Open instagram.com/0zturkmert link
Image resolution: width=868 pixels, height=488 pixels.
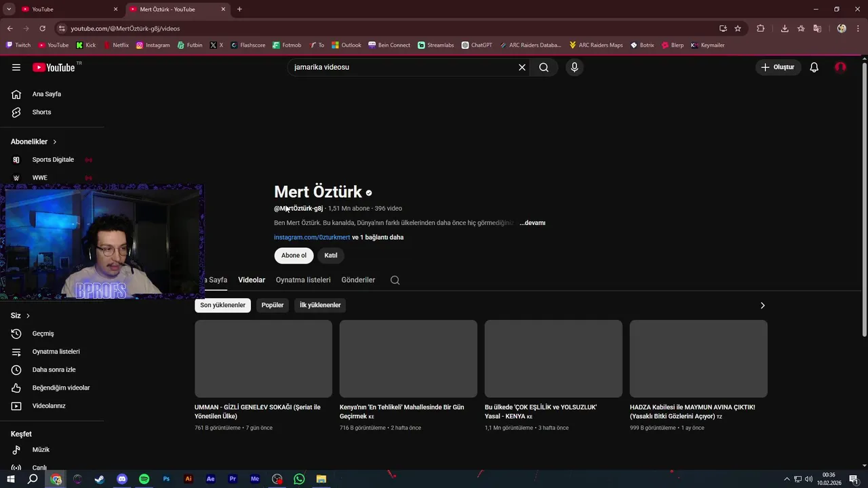(x=312, y=237)
